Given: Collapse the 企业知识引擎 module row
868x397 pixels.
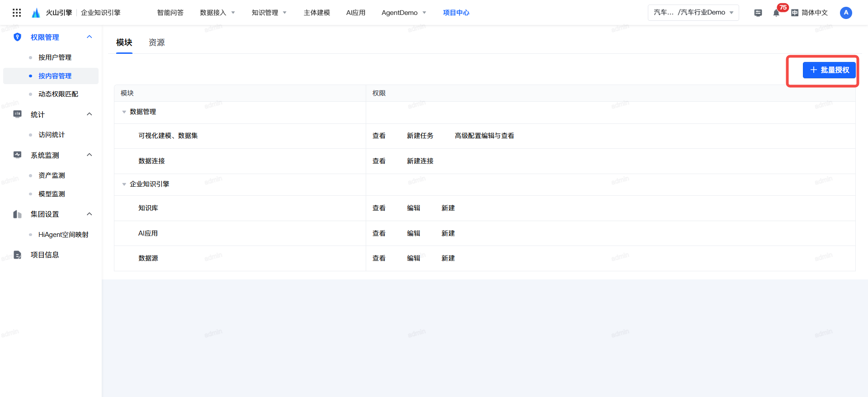Looking at the screenshot, I should click(124, 184).
